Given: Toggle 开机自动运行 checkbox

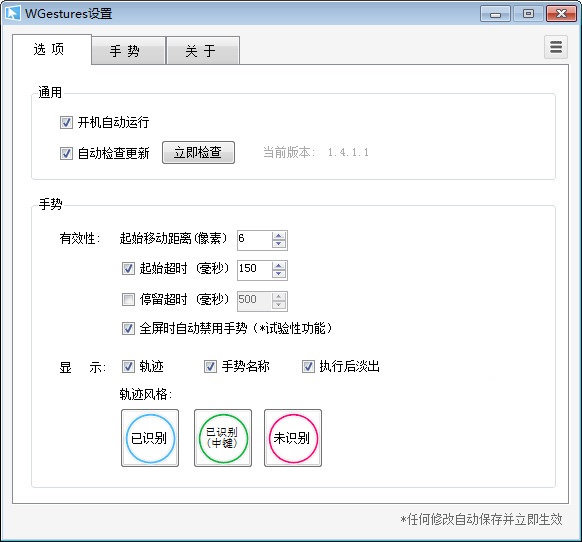Looking at the screenshot, I should coord(66,122).
